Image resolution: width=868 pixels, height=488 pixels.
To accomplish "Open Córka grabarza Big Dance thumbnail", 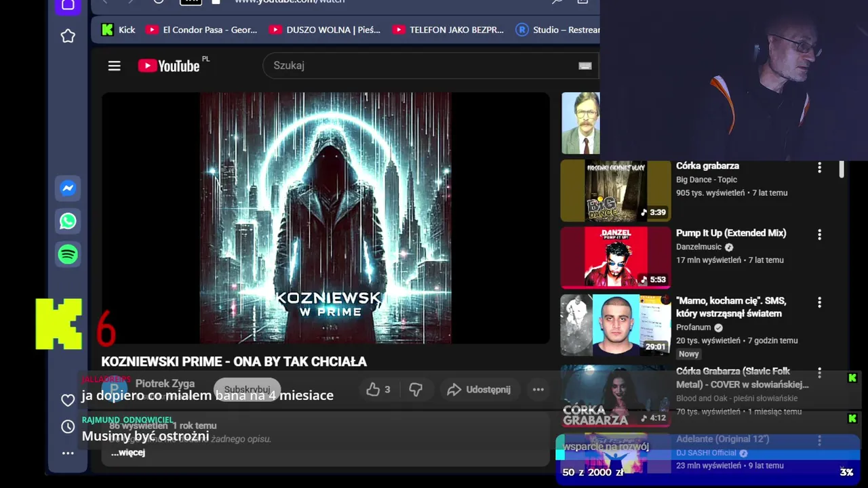I will pyautogui.click(x=616, y=190).
